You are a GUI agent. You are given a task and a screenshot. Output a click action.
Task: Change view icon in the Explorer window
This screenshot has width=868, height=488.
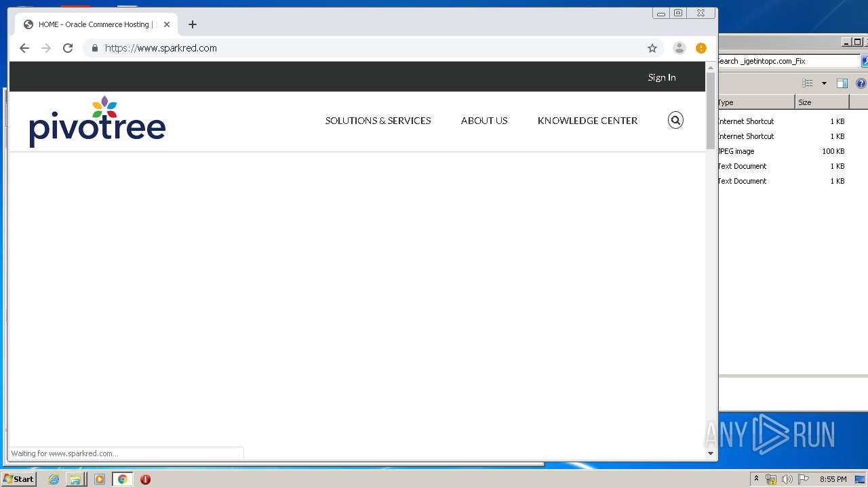[808, 83]
